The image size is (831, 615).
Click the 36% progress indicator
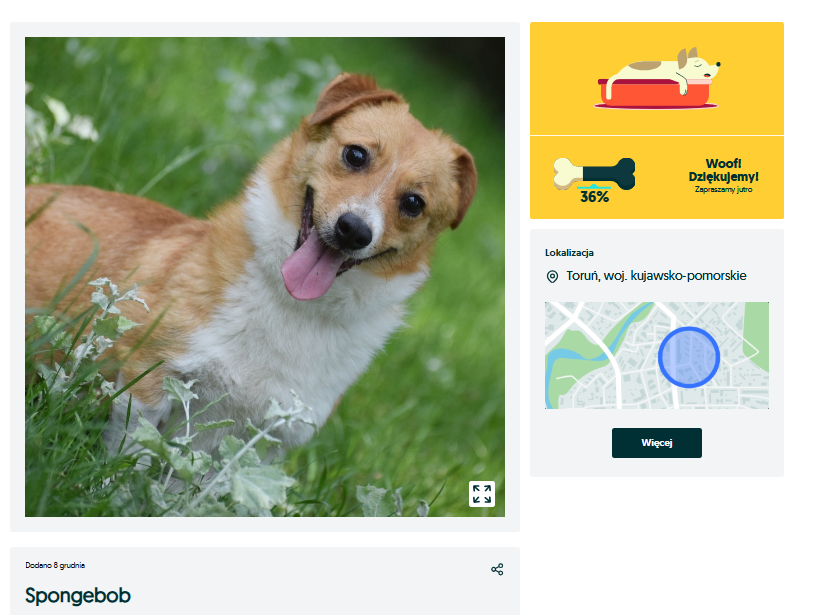(x=595, y=197)
